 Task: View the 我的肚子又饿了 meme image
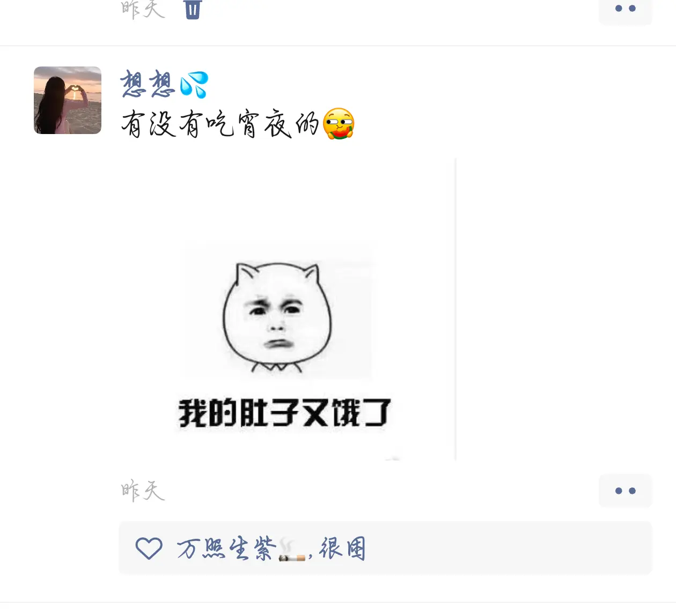pyautogui.click(x=288, y=309)
